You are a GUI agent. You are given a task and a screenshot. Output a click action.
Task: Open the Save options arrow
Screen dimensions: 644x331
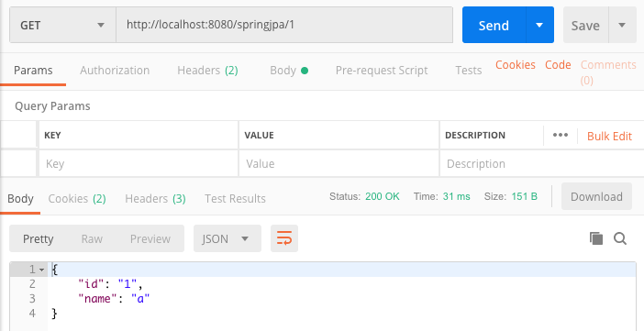pyautogui.click(x=622, y=25)
